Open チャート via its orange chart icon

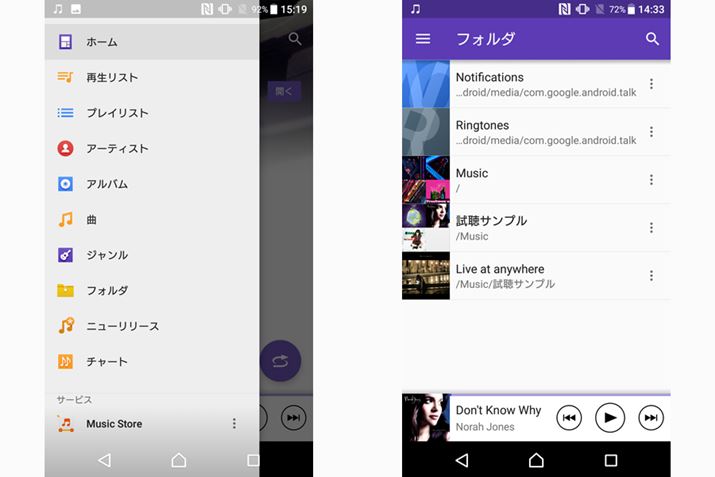point(65,362)
